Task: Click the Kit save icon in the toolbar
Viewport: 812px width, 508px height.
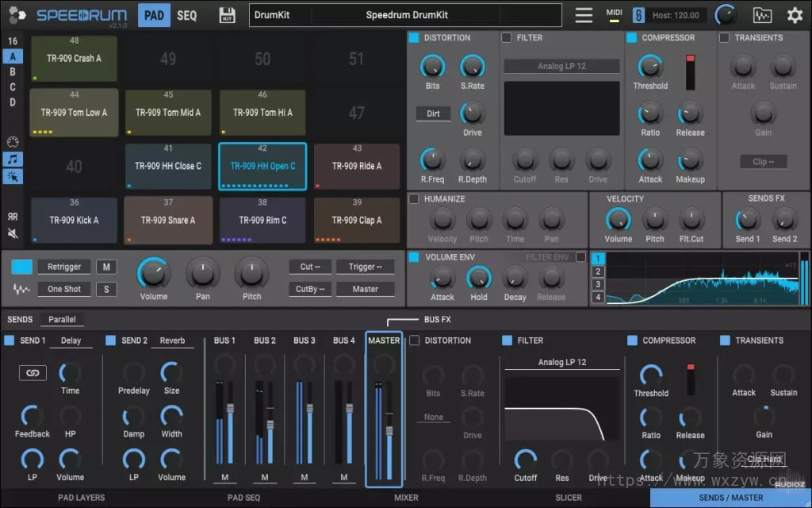Action: 227,14
